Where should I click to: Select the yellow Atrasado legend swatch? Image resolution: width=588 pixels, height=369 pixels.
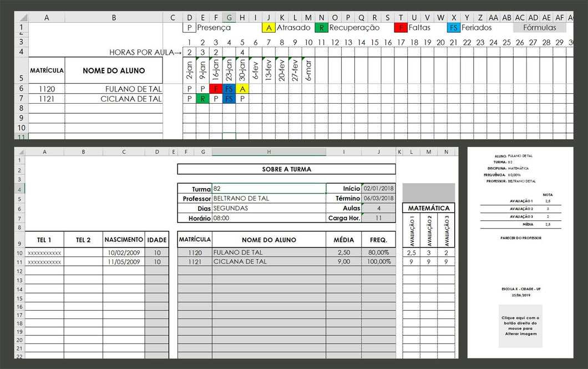pyautogui.click(x=269, y=27)
